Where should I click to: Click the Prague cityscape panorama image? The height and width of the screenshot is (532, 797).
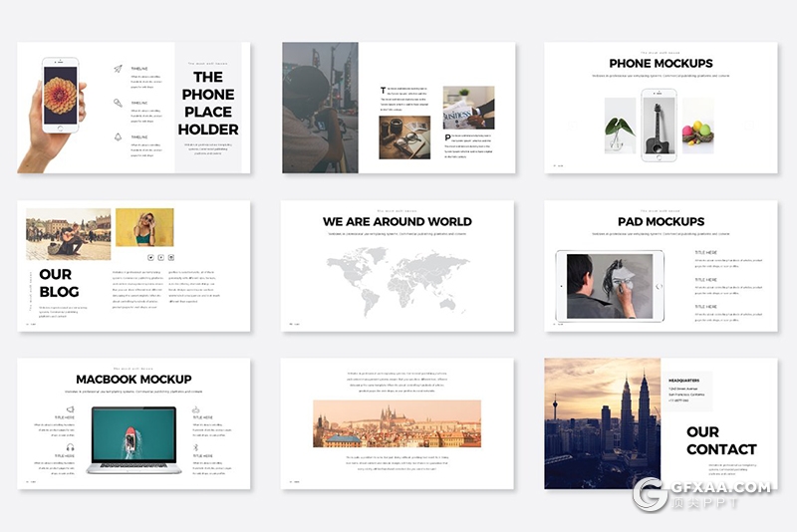click(397, 423)
